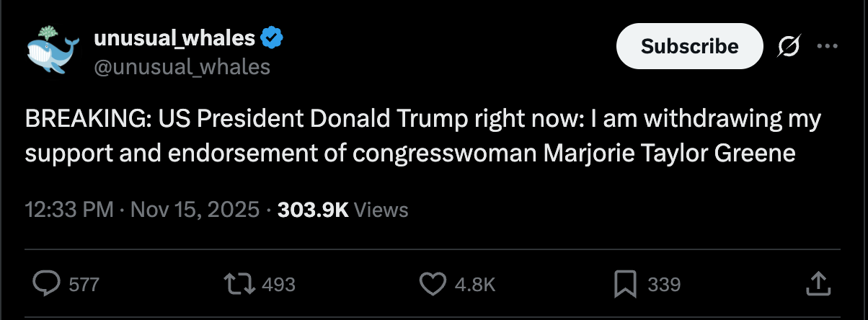Click the 12:33 PM timestamp
Viewport: 868px width, 320px height.
tap(69, 210)
